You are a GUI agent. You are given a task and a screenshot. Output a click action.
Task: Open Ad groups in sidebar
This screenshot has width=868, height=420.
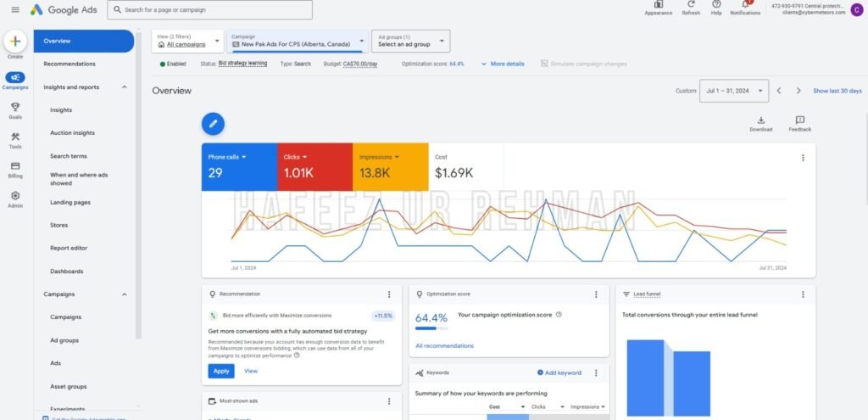(x=64, y=340)
